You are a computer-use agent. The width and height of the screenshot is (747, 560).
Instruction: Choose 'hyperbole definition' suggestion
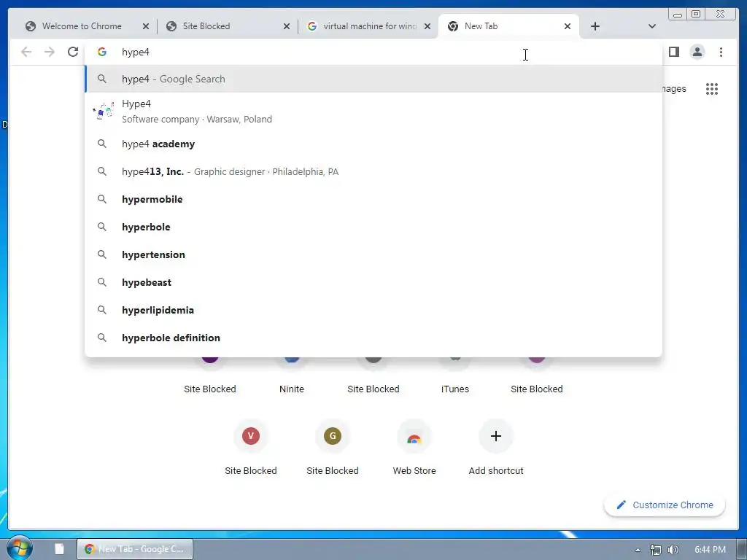[373, 338]
